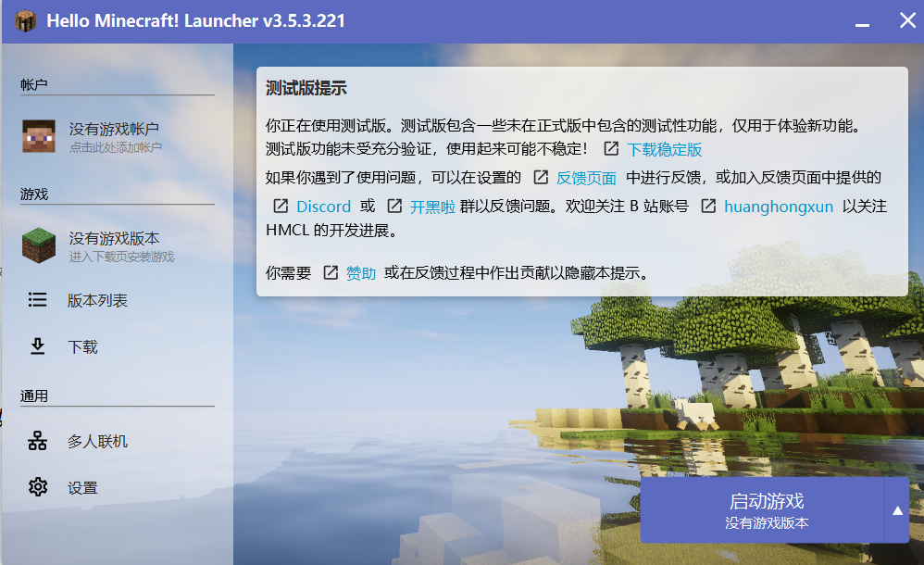Click external-link icon before 下载稳定版

612,148
